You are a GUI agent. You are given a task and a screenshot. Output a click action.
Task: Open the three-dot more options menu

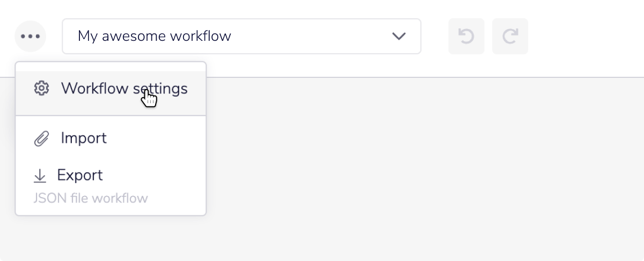30,37
